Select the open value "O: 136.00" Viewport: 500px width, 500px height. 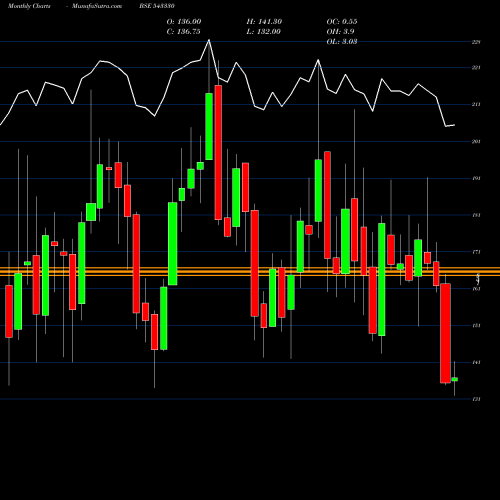[x=184, y=22]
